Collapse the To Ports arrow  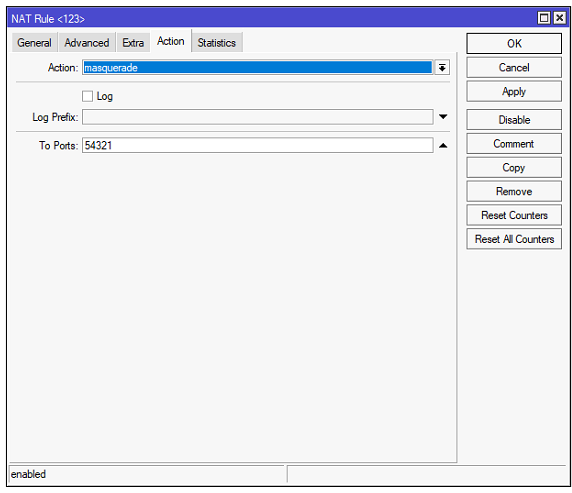click(x=443, y=146)
